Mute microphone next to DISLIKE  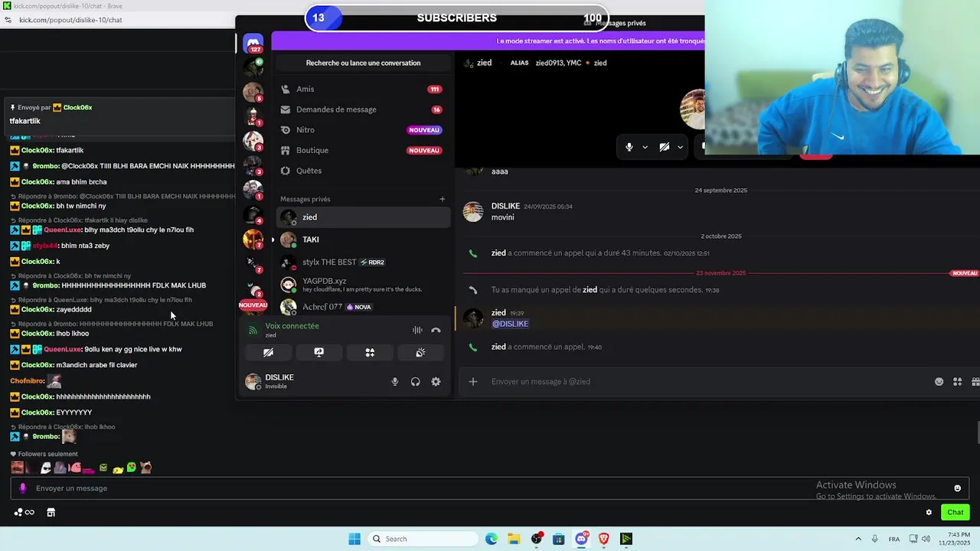(x=395, y=382)
